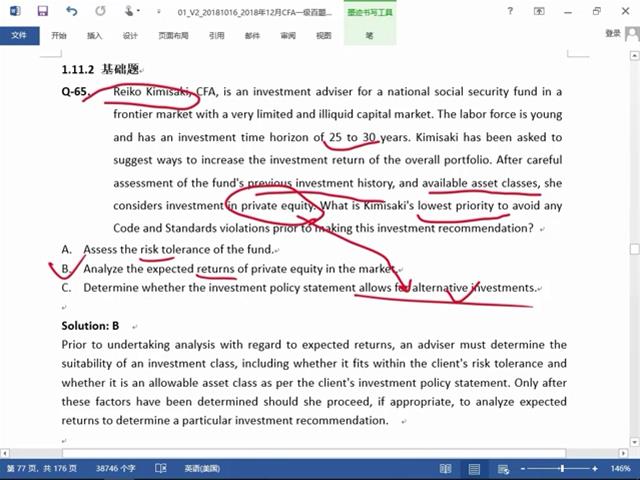640x480 pixels.
Task: Click the user account avatar icon
Action: pos(632,34)
